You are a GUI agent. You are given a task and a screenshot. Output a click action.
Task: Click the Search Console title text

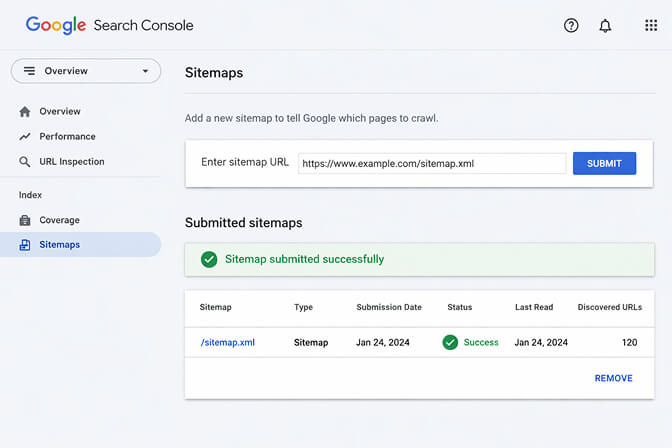point(144,25)
